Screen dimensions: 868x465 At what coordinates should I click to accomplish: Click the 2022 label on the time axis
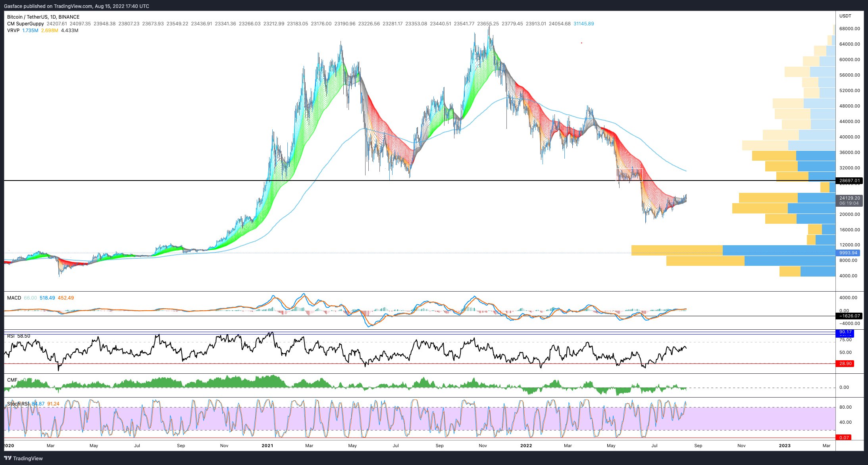pyautogui.click(x=526, y=446)
